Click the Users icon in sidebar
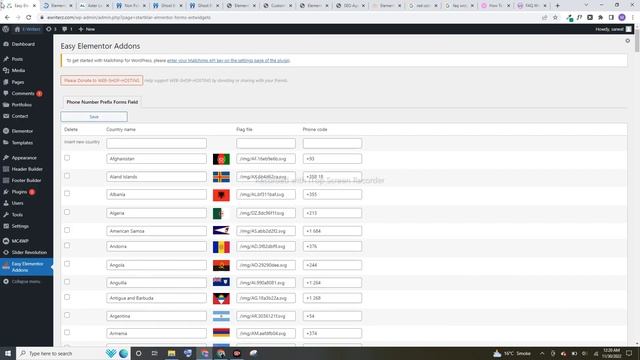 [x=6, y=203]
